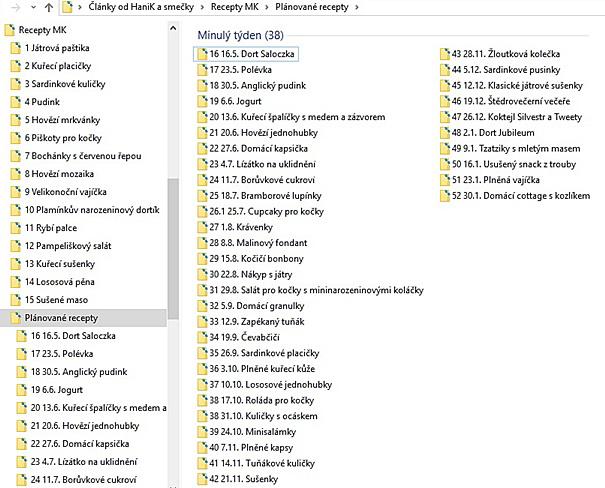Image resolution: width=605 pixels, height=488 pixels.
Task: Open chevron after Recepty MK in breadcrumb
Action: coord(266,8)
